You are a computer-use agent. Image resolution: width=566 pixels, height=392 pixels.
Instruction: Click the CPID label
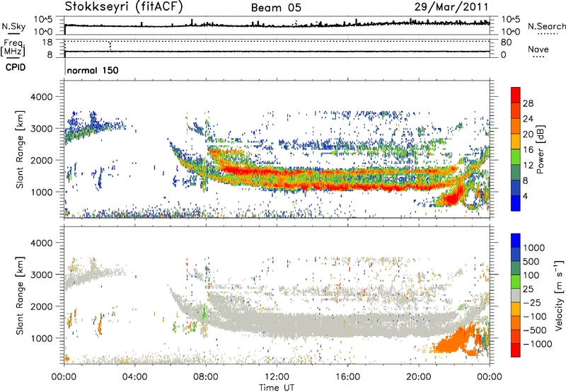click(16, 67)
